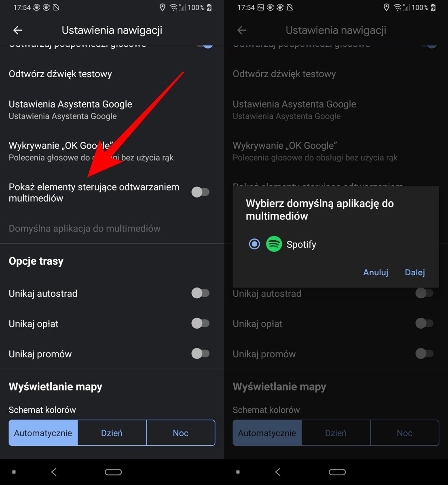The image size is (448, 485).
Task: Tap the location icon in left status bar
Action: pos(163,7)
